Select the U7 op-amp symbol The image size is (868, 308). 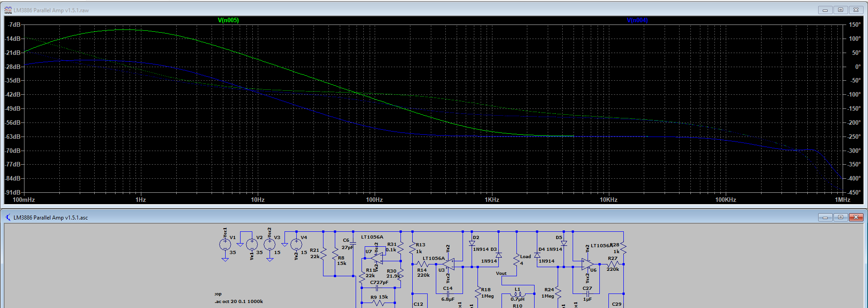377,259
